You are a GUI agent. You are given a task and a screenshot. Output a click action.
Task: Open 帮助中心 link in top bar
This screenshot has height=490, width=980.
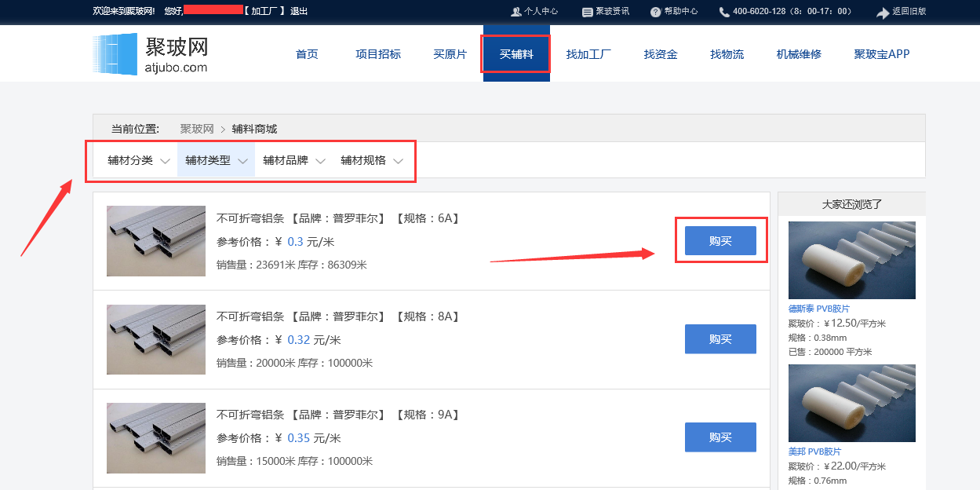[x=681, y=12]
